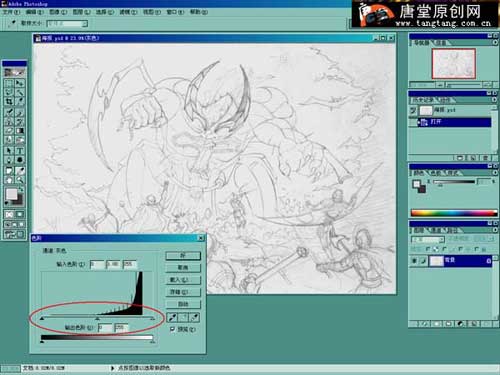Image resolution: width=500 pixels, height=375 pixels.
Task: Open the brush size dropdown in options bar
Action: click(85, 23)
